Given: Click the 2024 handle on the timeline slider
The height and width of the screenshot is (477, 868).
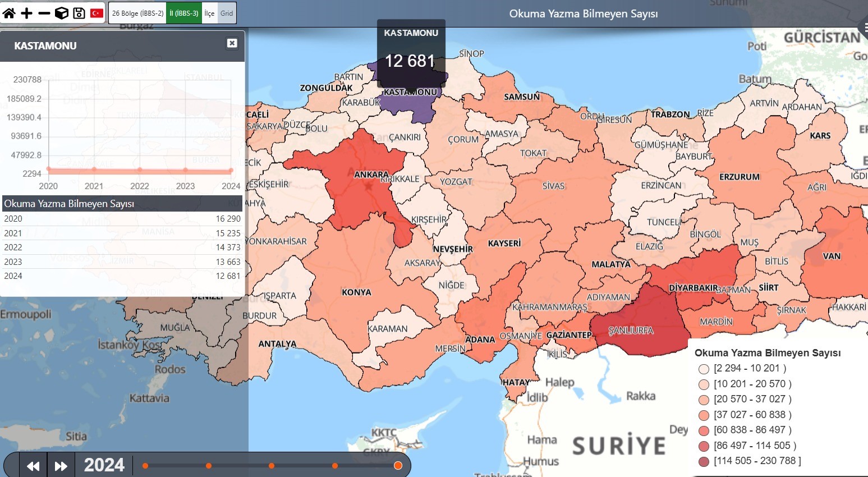Looking at the screenshot, I should point(398,466).
